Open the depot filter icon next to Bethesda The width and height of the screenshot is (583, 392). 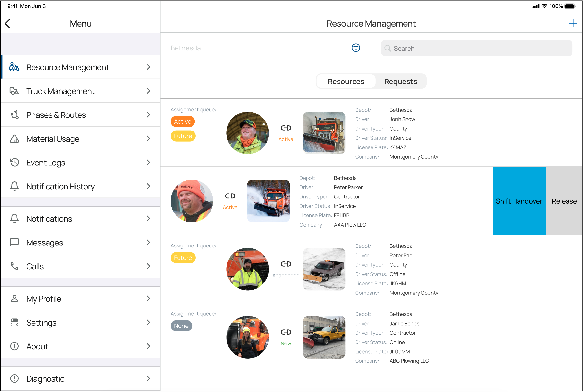click(x=356, y=48)
